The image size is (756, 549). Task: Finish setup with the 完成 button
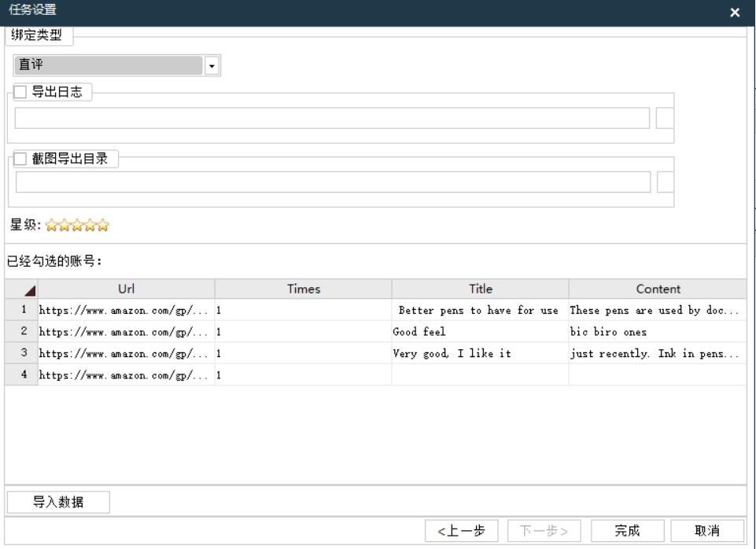coord(627,531)
